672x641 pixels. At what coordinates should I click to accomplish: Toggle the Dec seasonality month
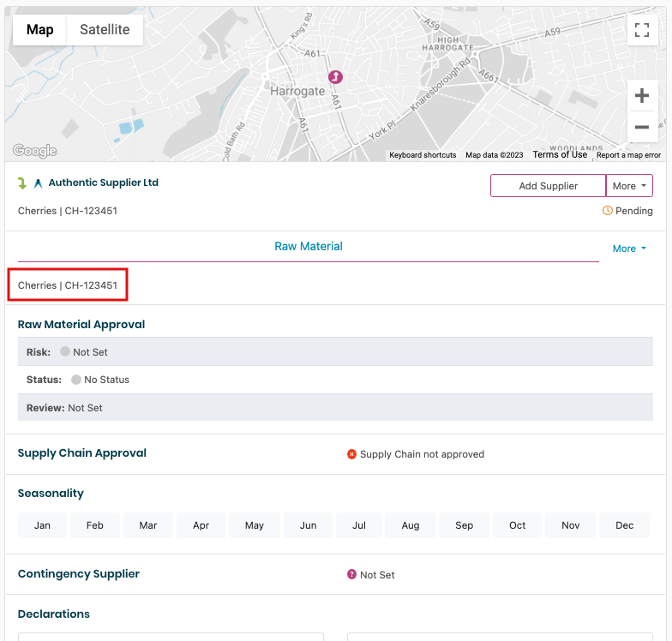coord(624,525)
